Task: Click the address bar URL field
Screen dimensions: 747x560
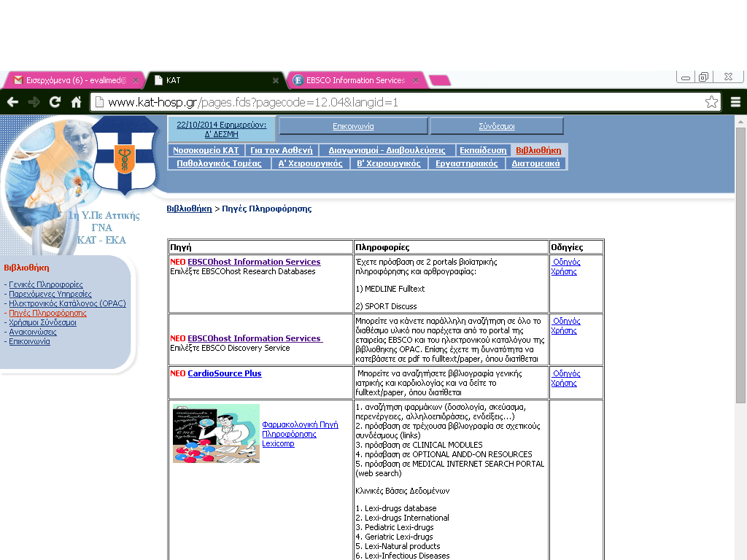Action: (405, 102)
